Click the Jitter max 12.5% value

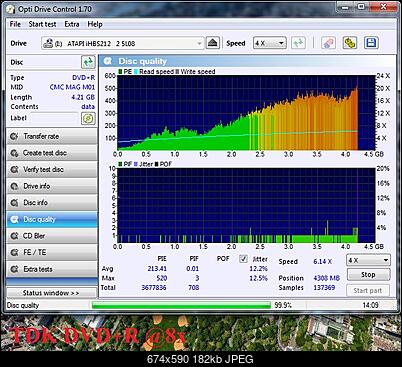(x=259, y=278)
